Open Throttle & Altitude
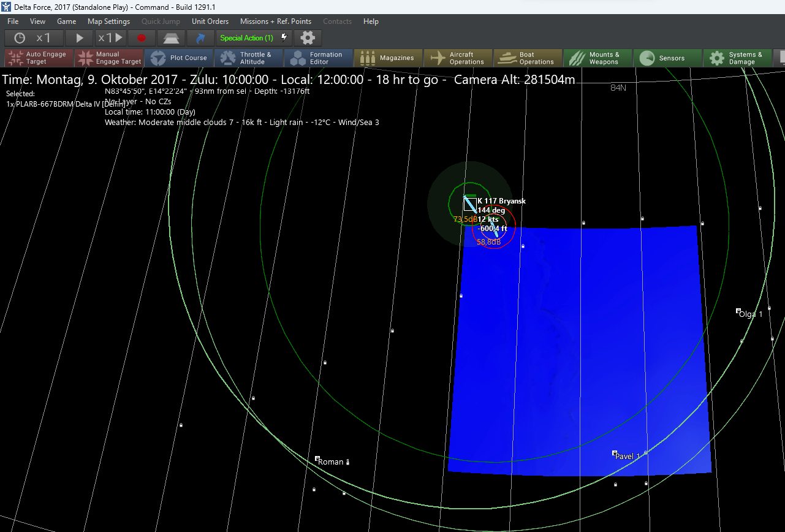 coord(248,58)
